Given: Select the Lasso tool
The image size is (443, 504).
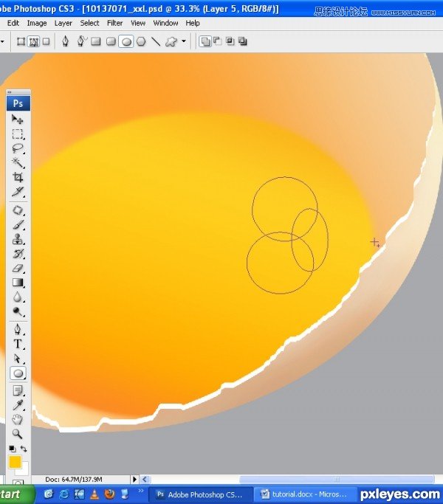Looking at the screenshot, I should click(18, 148).
